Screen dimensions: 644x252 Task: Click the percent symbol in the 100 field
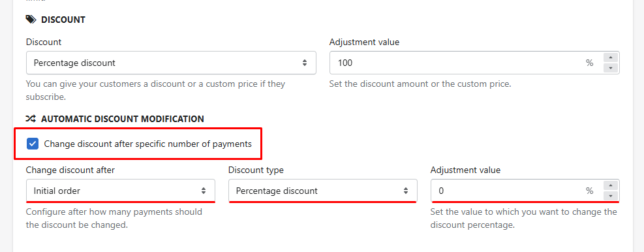[589, 63]
